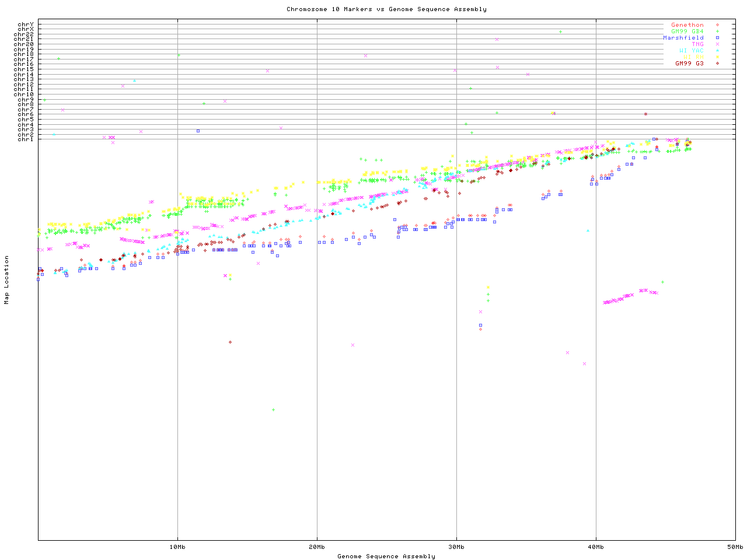Click the Genome Sequence Assembly x-axis title
The width and height of the screenshot is (747, 560).
tap(386, 556)
